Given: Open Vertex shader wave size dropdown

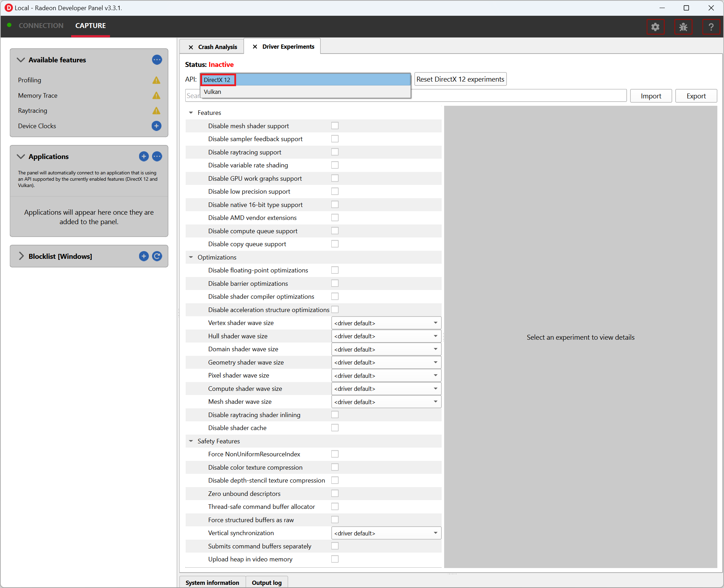Looking at the screenshot, I should [386, 323].
